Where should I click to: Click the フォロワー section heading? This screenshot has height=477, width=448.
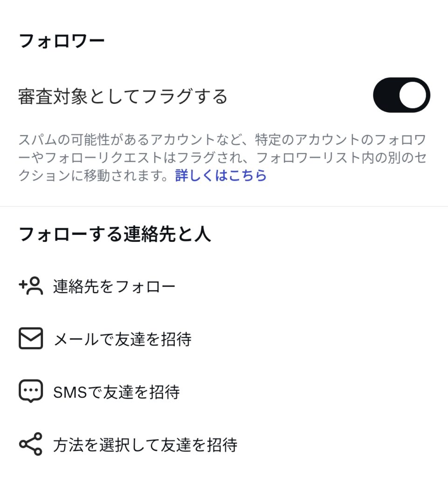click(x=62, y=41)
